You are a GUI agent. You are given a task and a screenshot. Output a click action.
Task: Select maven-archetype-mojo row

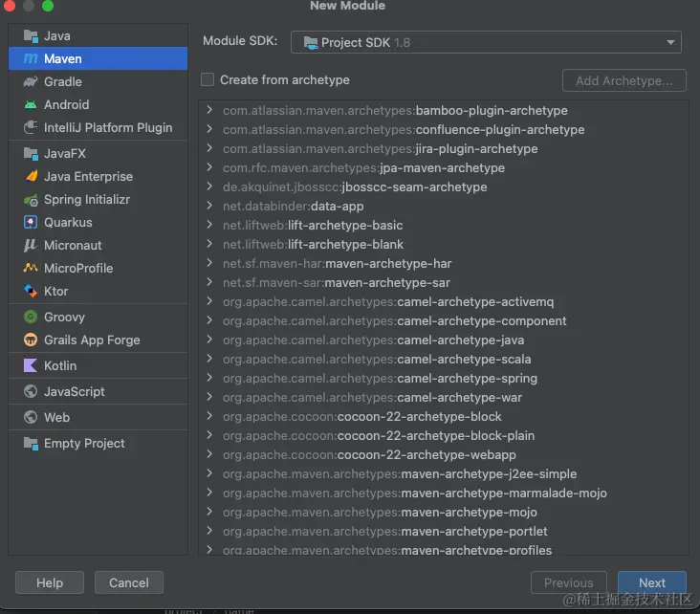[x=444, y=513]
